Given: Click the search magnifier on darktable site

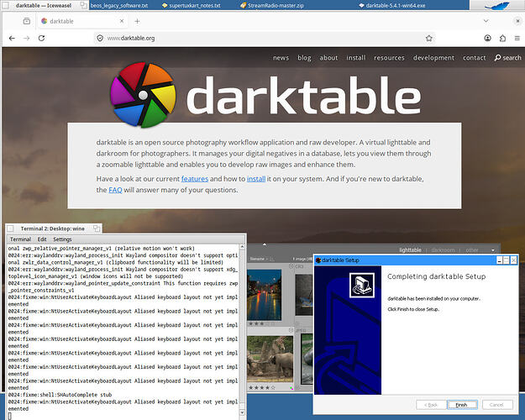Looking at the screenshot, I should coord(497,58).
